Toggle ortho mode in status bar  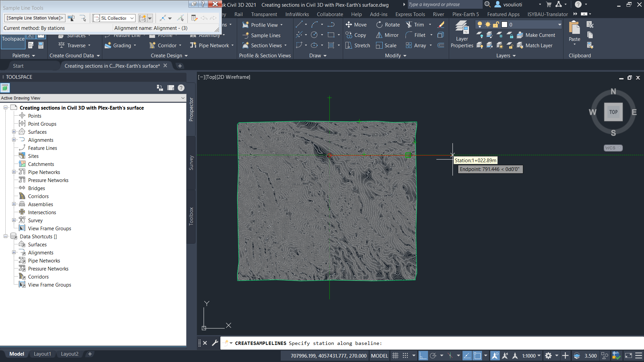(423, 356)
